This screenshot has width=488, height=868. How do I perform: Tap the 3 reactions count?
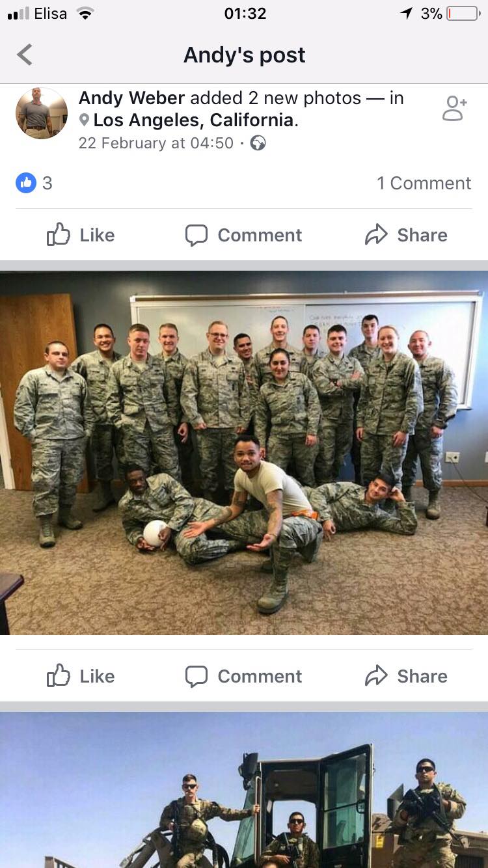coord(47,183)
